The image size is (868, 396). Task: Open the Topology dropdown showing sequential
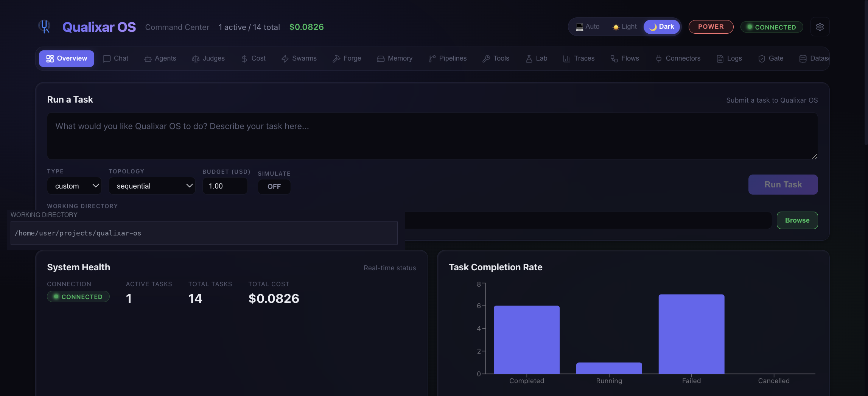pos(152,186)
